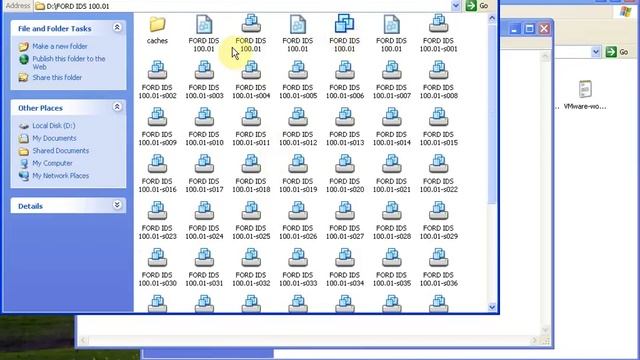Select FORD IDS 100.01-s020 file icon

[345, 164]
